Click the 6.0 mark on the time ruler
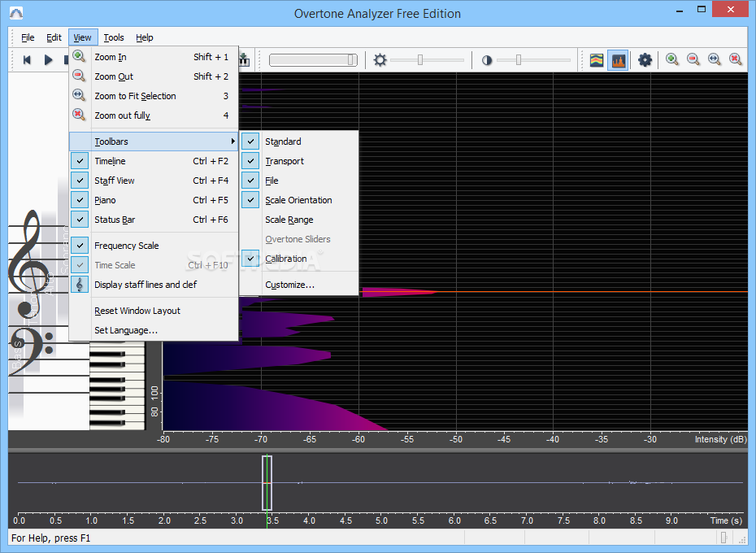 pos(454,520)
